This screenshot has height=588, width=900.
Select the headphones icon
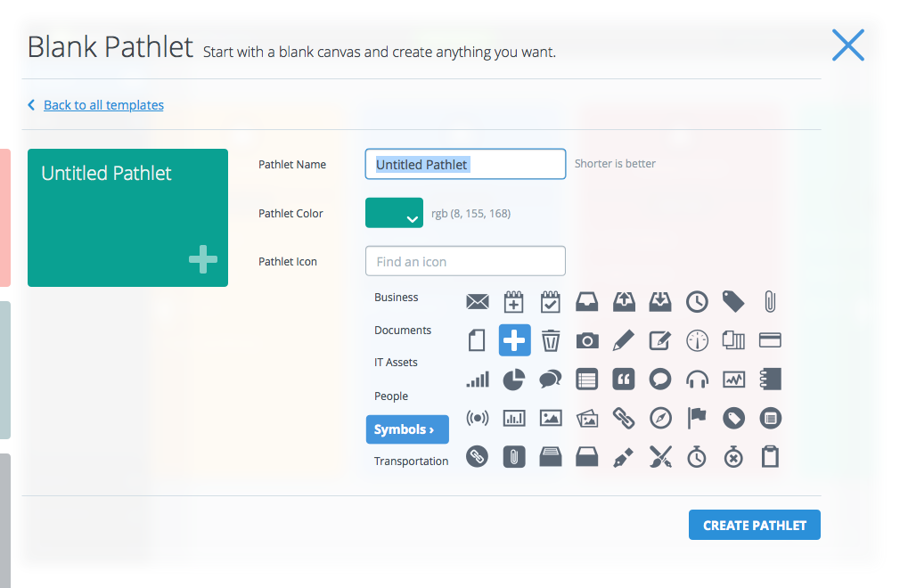tap(697, 379)
